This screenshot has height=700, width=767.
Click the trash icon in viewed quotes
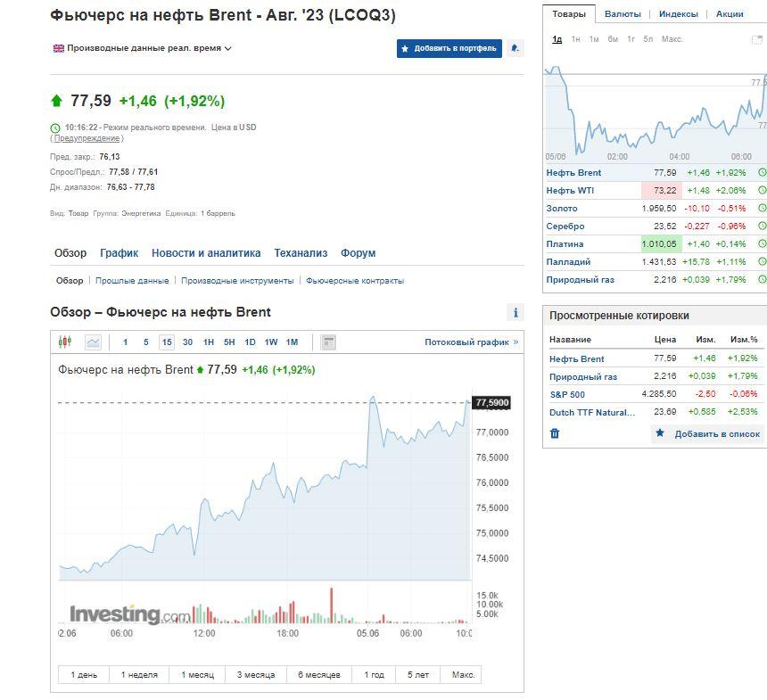click(x=555, y=433)
